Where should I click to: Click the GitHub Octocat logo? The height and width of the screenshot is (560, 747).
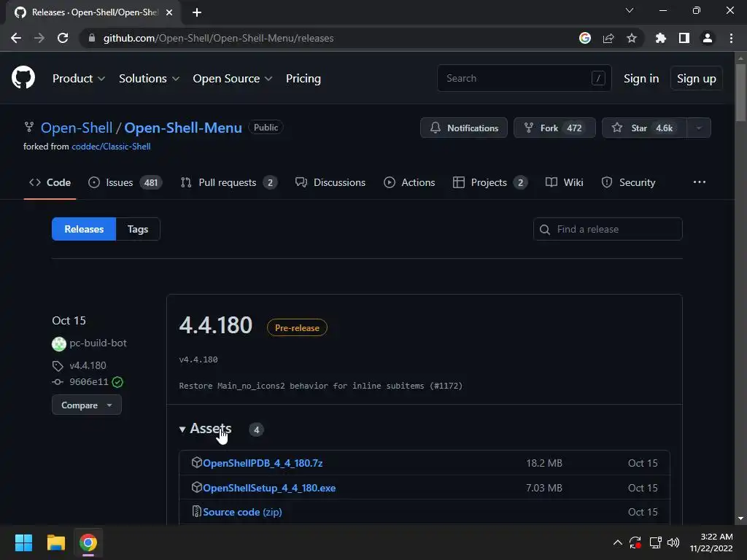(x=23, y=77)
